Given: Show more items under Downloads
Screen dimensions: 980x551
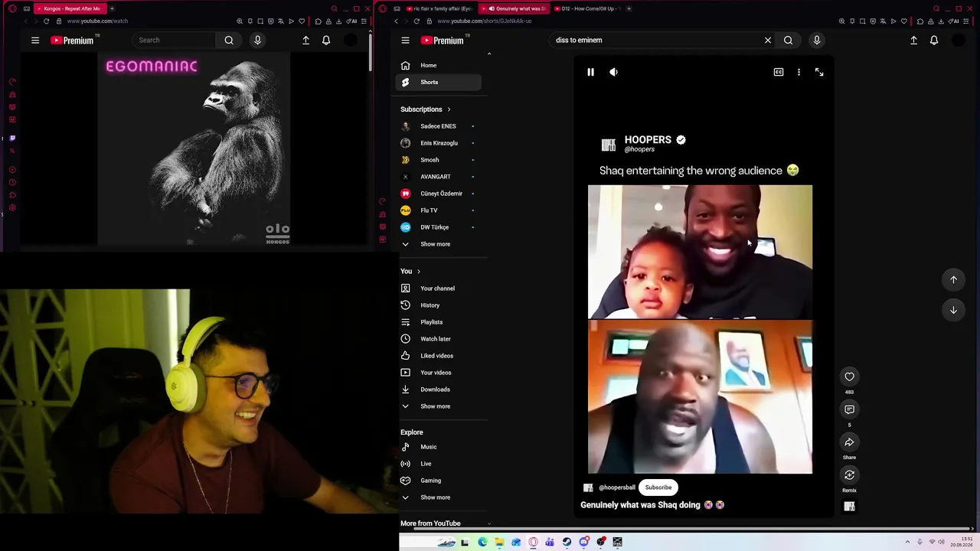Looking at the screenshot, I should 439,406.
